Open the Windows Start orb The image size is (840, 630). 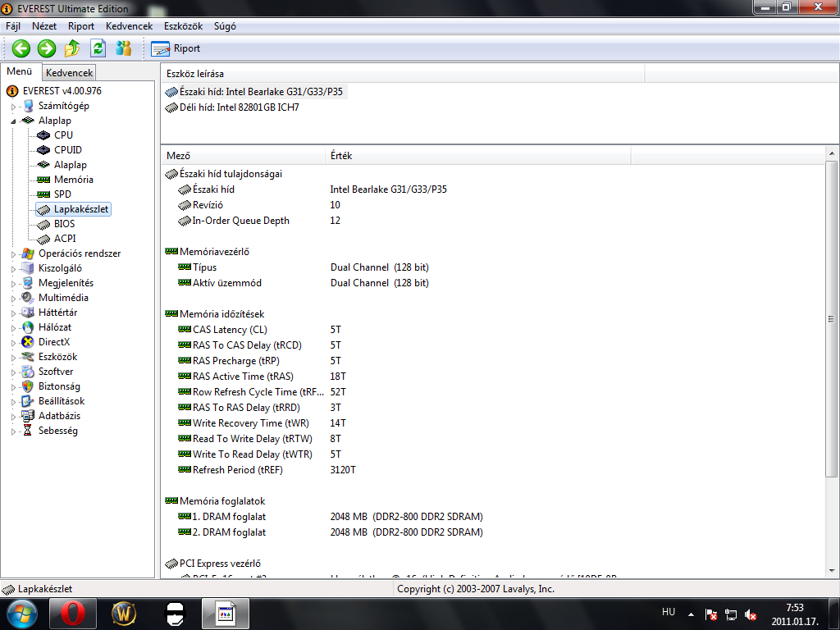[x=21, y=614]
